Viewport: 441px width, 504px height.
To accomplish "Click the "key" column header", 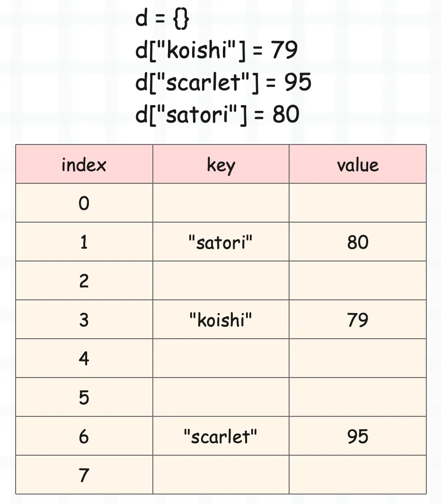I will click(x=221, y=164).
